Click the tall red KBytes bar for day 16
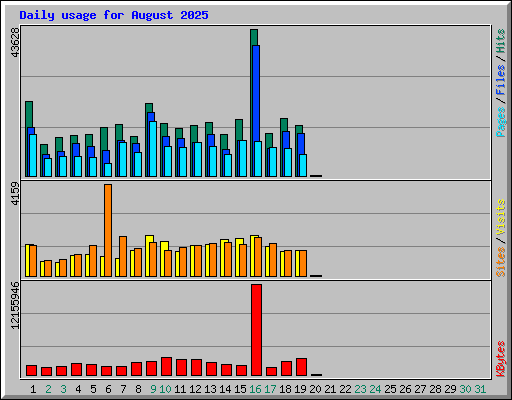The width and height of the screenshot is (512, 400). coord(256,330)
